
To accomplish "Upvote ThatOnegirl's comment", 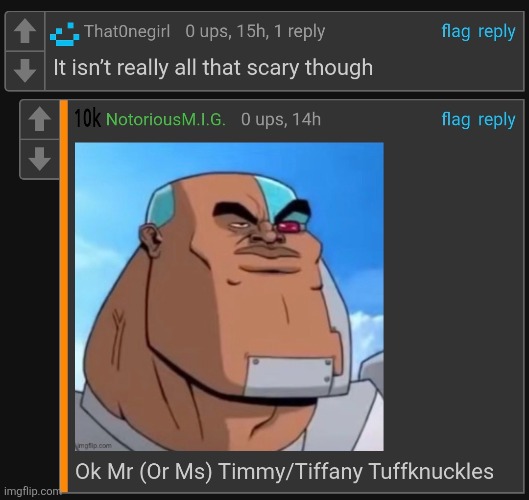I will click(x=25, y=31).
